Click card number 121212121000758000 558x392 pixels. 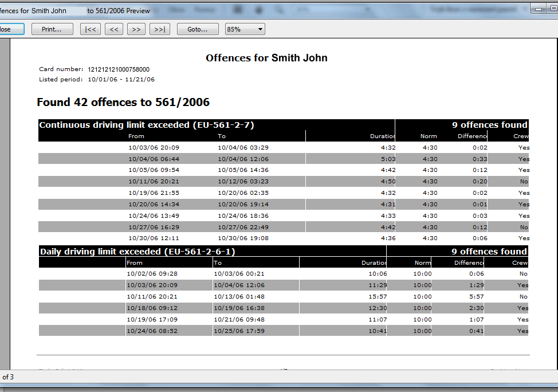tap(119, 69)
